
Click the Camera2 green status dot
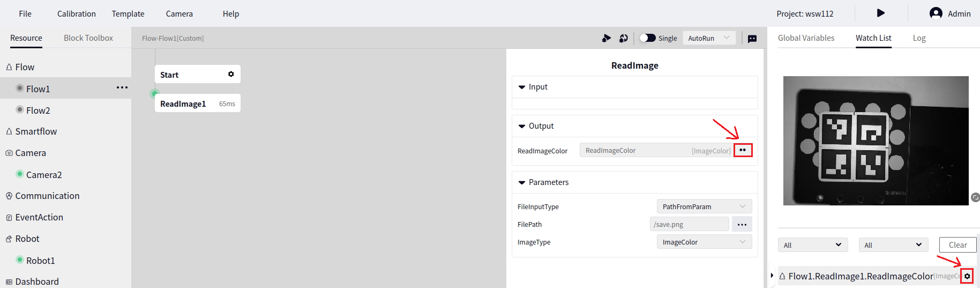[x=20, y=174]
